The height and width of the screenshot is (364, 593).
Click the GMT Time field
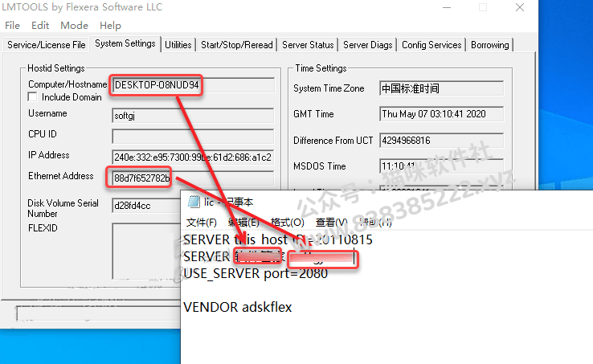tap(441, 114)
